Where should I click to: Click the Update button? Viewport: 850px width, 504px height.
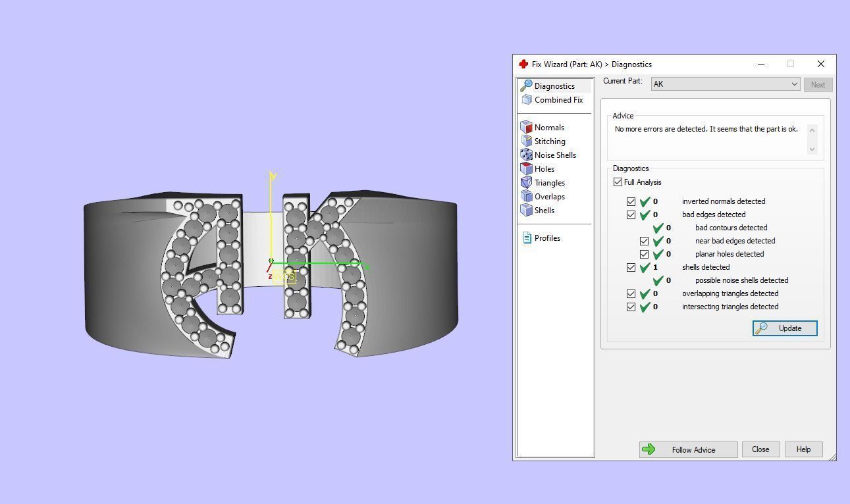tap(785, 328)
